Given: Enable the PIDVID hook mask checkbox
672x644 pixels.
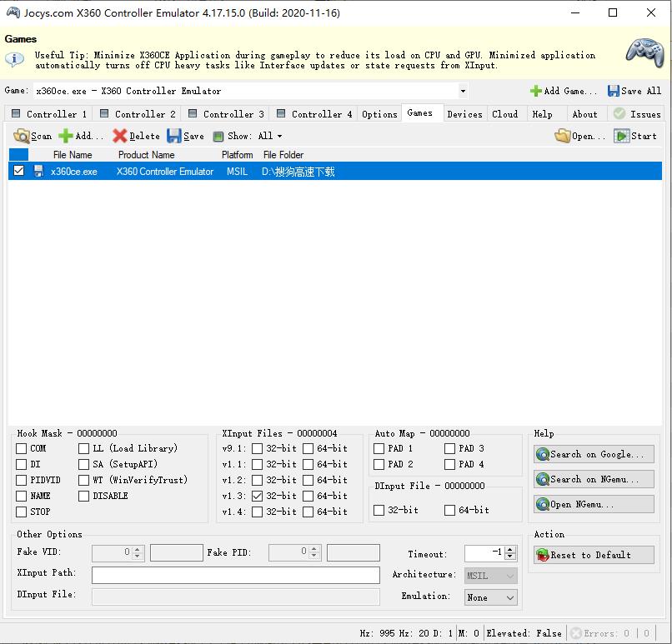Looking at the screenshot, I should click(x=21, y=480).
